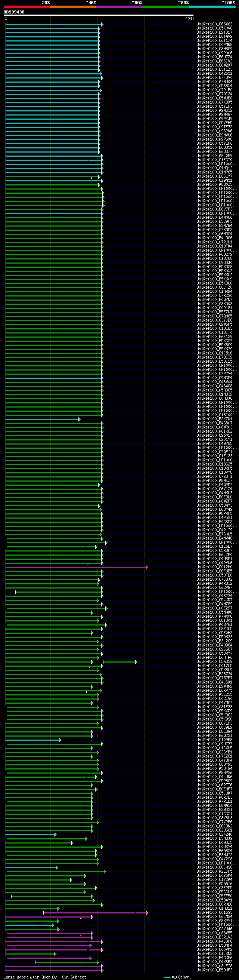Select hit label UniRef100_B6U377
239x980 pixels.
click(x=214, y=152)
